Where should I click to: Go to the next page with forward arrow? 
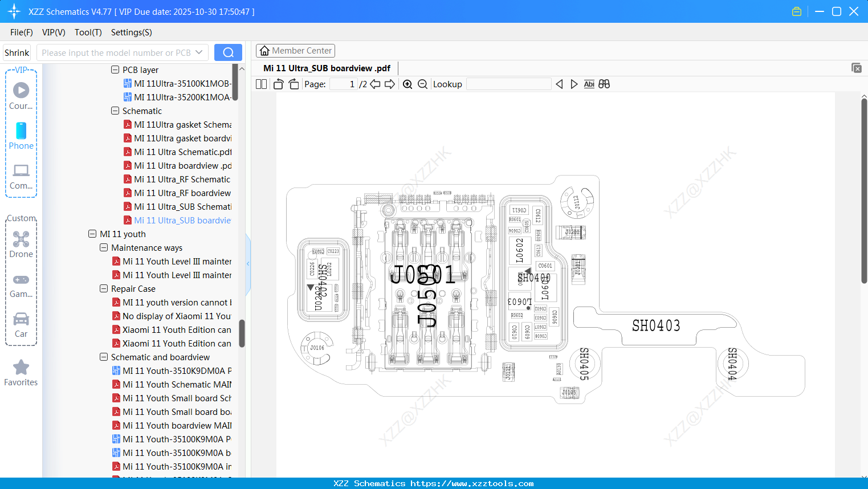[391, 84]
